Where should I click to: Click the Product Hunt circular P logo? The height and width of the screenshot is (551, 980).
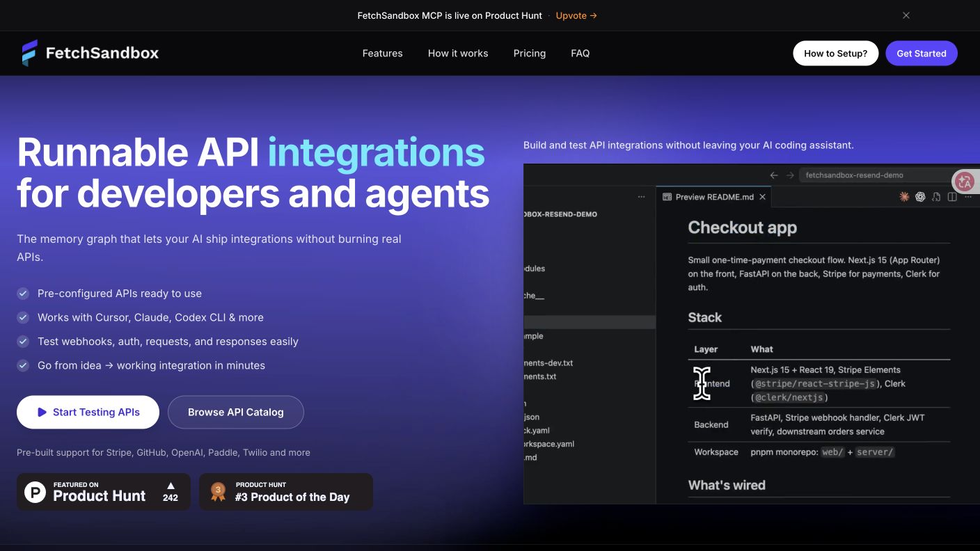coord(35,492)
